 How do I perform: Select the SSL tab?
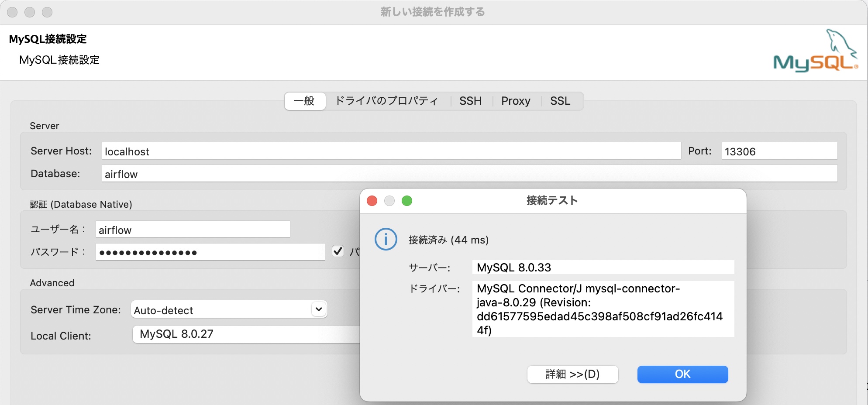560,101
